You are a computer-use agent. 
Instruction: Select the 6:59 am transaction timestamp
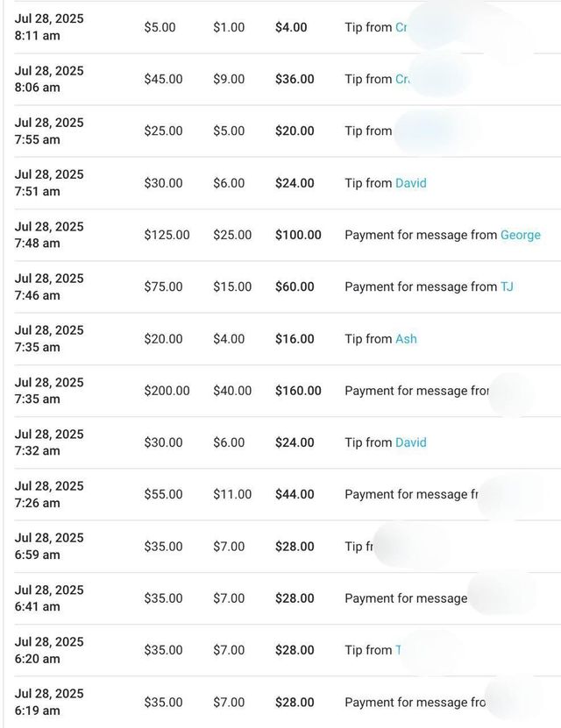pyautogui.click(x=49, y=546)
